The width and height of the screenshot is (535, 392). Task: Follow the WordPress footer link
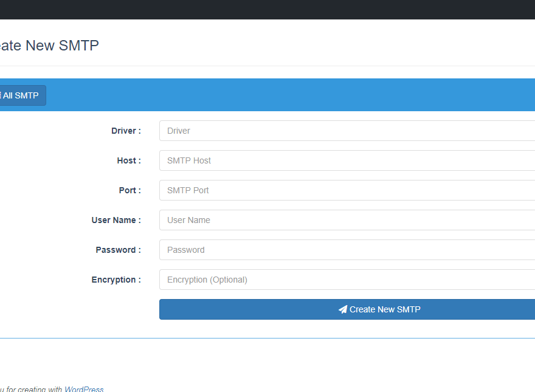pos(84,390)
